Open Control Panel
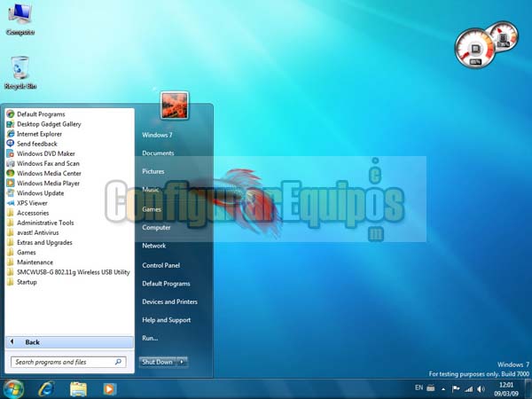Viewport: 532px width, 399px height. coord(160,265)
